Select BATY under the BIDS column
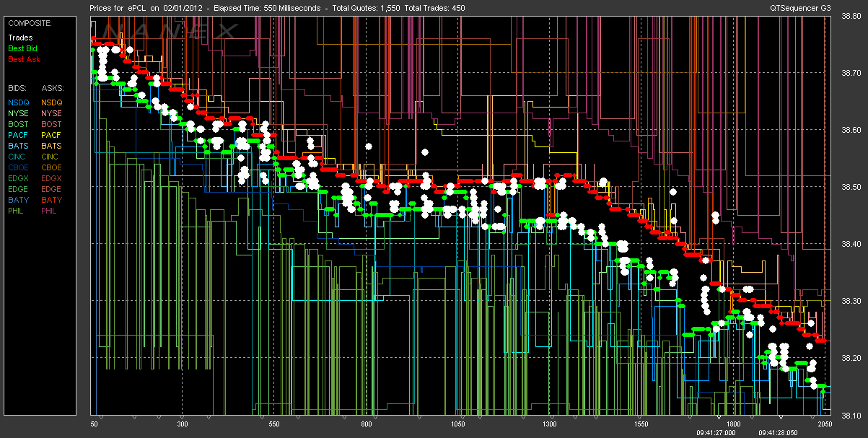The width and height of the screenshot is (868, 438). tap(18, 200)
